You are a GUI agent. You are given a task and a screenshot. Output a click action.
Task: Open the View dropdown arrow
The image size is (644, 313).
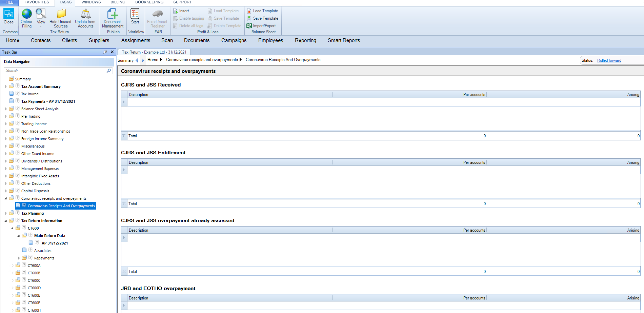(x=41, y=26)
